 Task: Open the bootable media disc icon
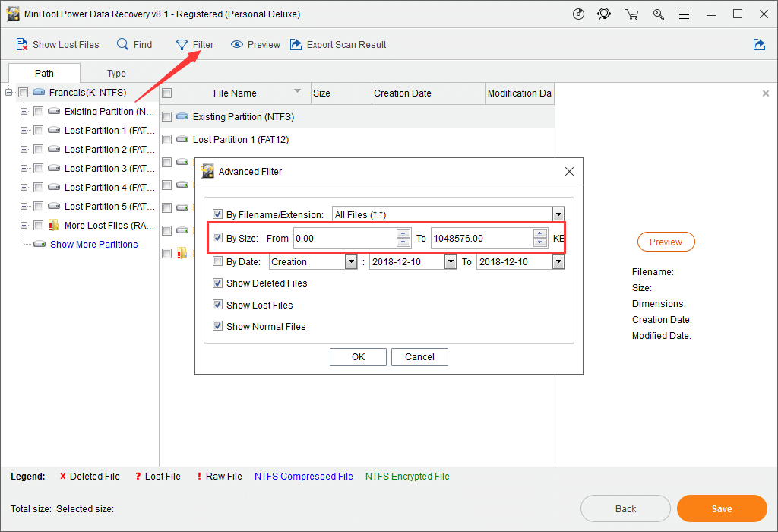pos(578,14)
